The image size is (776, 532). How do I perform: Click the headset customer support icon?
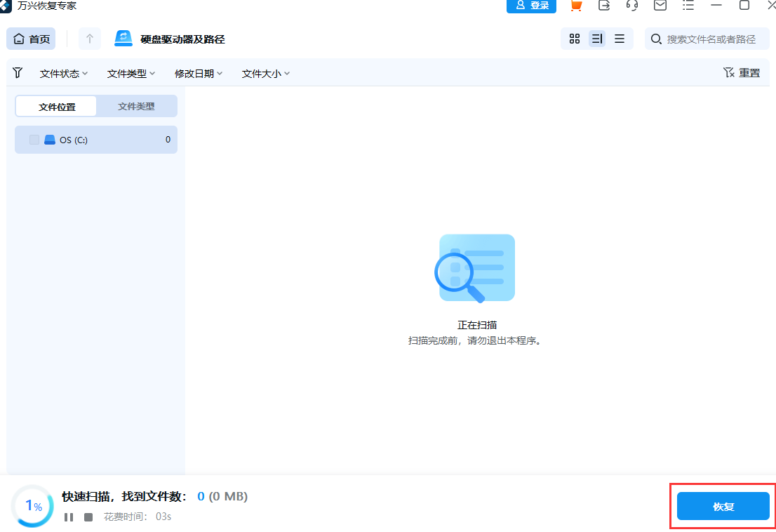pos(631,6)
